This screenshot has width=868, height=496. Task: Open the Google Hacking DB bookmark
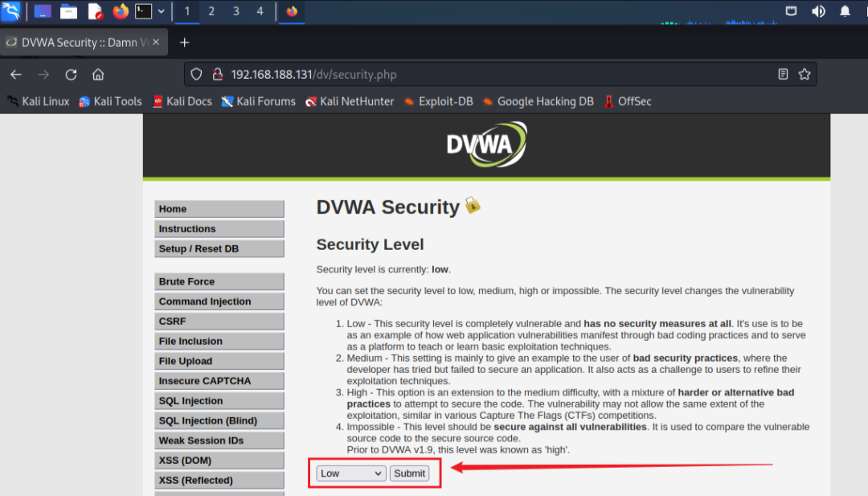[x=538, y=101]
